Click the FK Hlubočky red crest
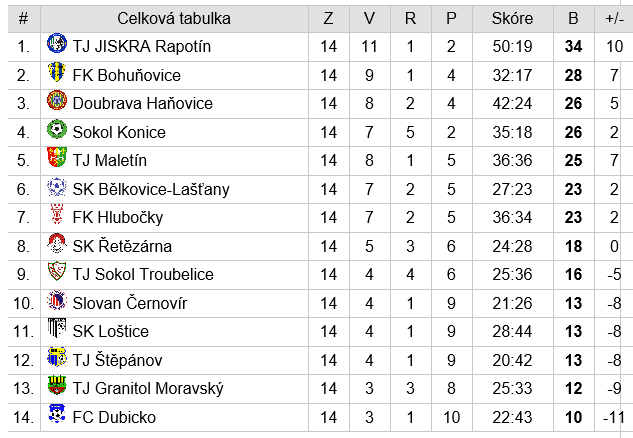This screenshot has height=438, width=633. (57, 214)
